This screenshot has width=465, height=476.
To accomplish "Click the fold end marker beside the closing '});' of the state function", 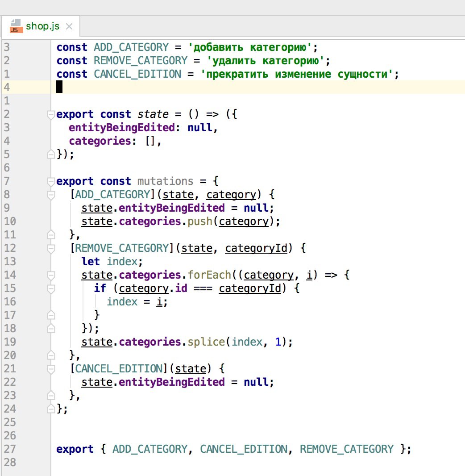I will [51, 154].
